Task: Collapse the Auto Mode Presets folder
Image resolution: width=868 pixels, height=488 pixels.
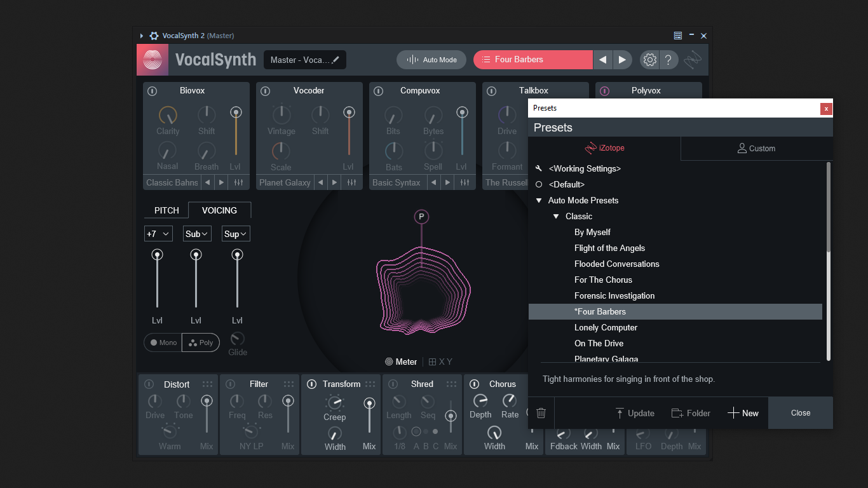Action: click(x=539, y=200)
